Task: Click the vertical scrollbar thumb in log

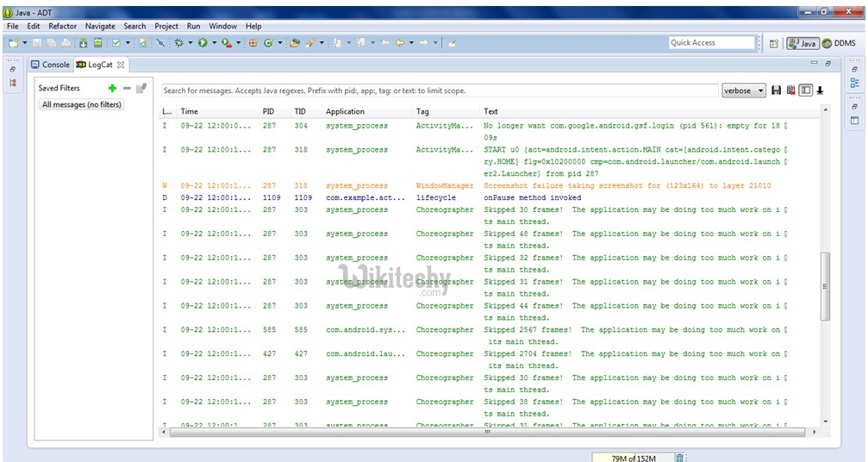Action: pyautogui.click(x=824, y=287)
